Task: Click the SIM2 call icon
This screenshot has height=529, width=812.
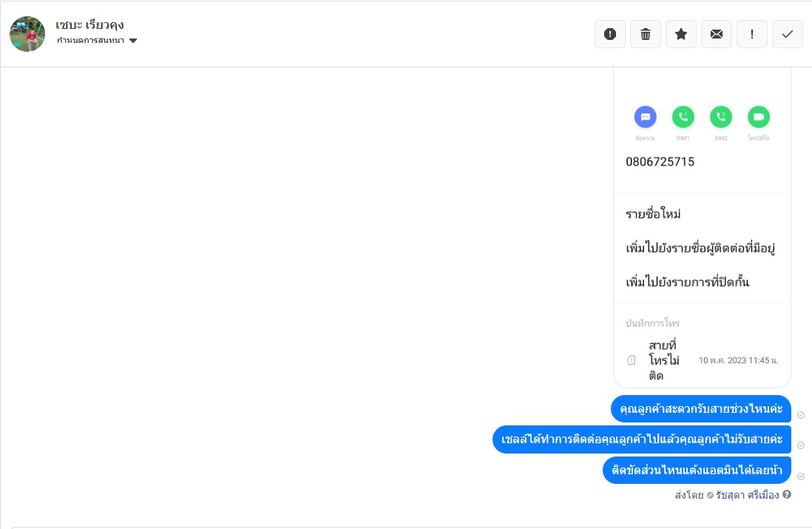Action: [720, 117]
